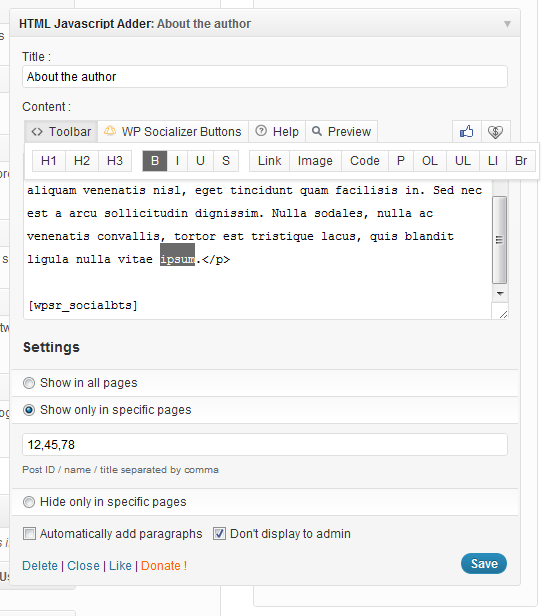Click the heart dollar donate icon
The height and width of the screenshot is (616, 553).
[496, 132]
